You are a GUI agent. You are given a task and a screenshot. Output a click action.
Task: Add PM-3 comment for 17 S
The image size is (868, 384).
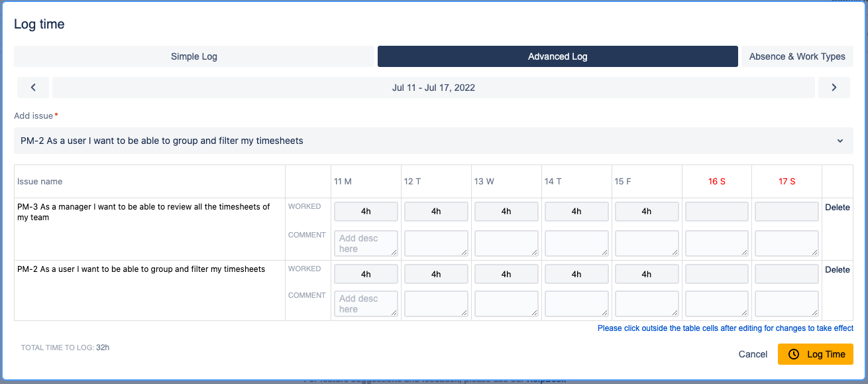click(787, 243)
